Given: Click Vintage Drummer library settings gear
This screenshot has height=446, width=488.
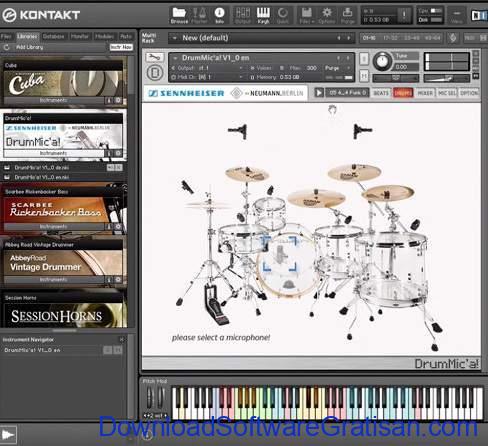Looking at the screenshot, I should [118, 280].
